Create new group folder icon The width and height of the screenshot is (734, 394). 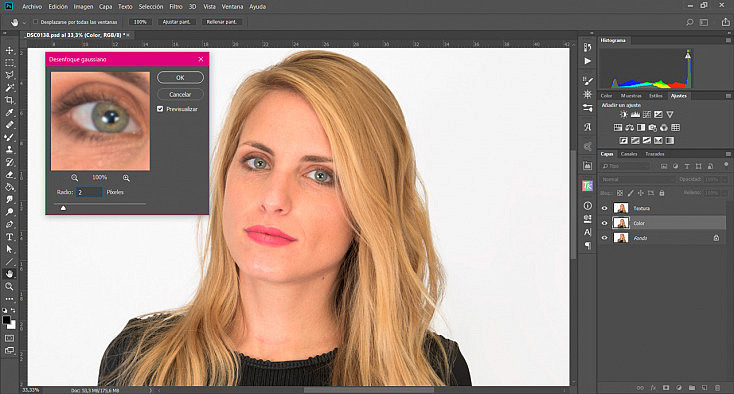point(692,388)
